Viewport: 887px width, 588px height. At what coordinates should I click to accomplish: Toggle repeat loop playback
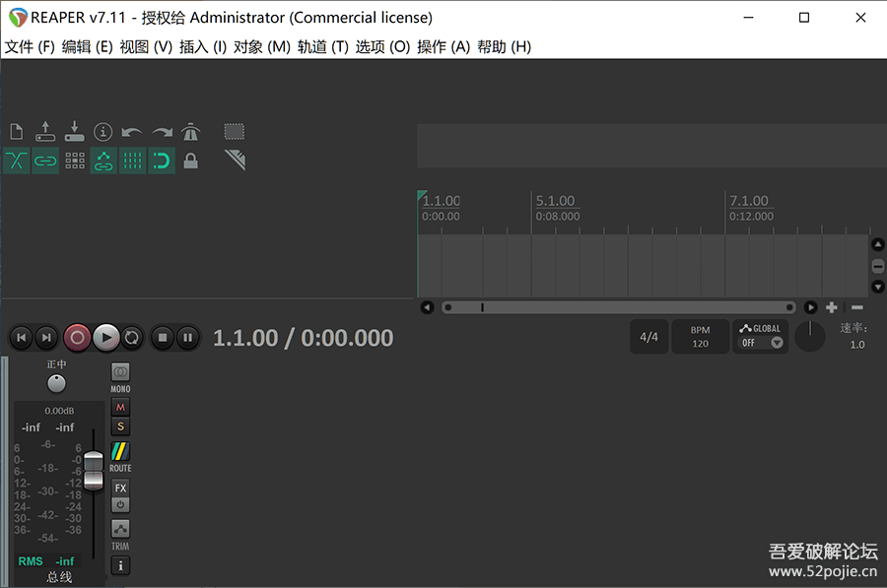pyautogui.click(x=132, y=338)
